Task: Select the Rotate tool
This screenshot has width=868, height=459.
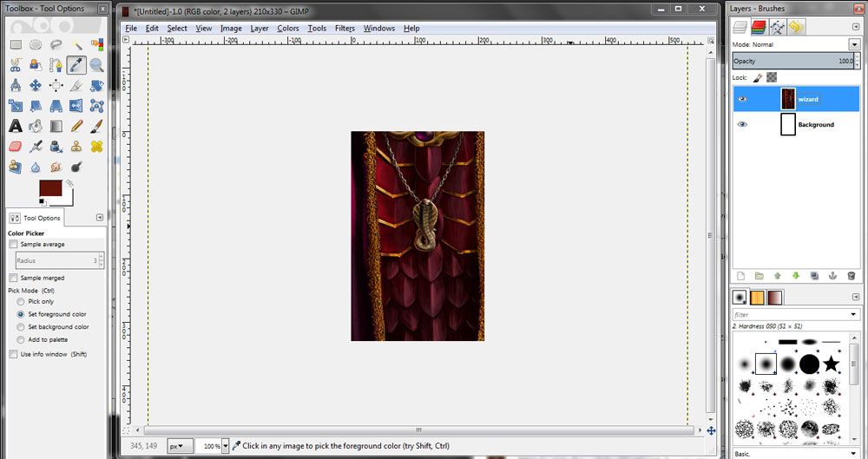Action: pos(97,85)
